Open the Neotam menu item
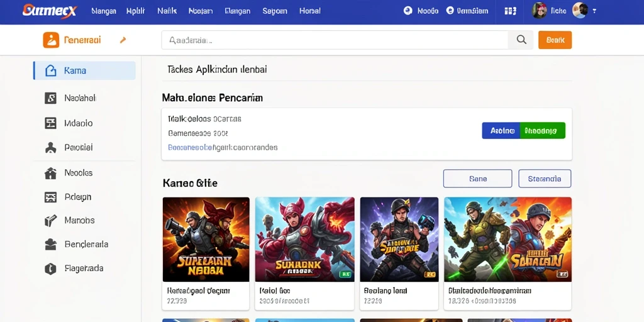 coord(201,11)
